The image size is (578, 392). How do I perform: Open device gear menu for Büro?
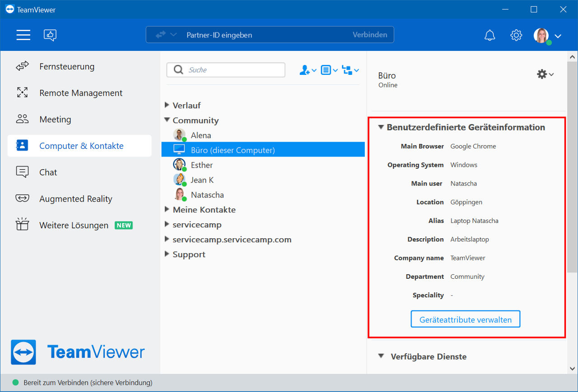545,74
